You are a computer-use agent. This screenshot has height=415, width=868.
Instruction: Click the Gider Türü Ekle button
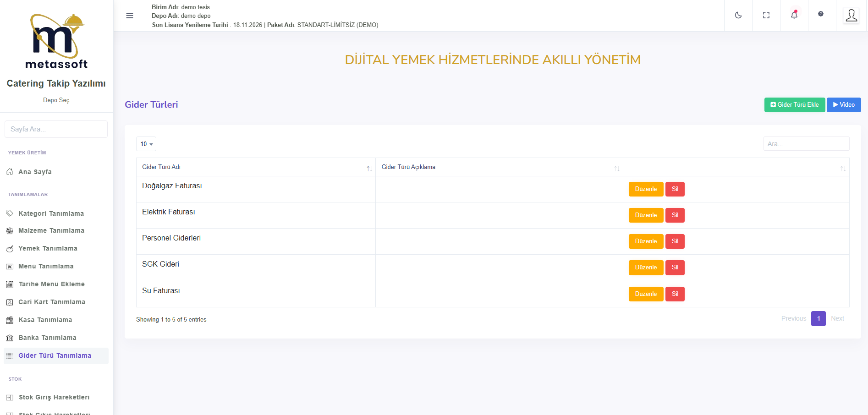coord(794,105)
